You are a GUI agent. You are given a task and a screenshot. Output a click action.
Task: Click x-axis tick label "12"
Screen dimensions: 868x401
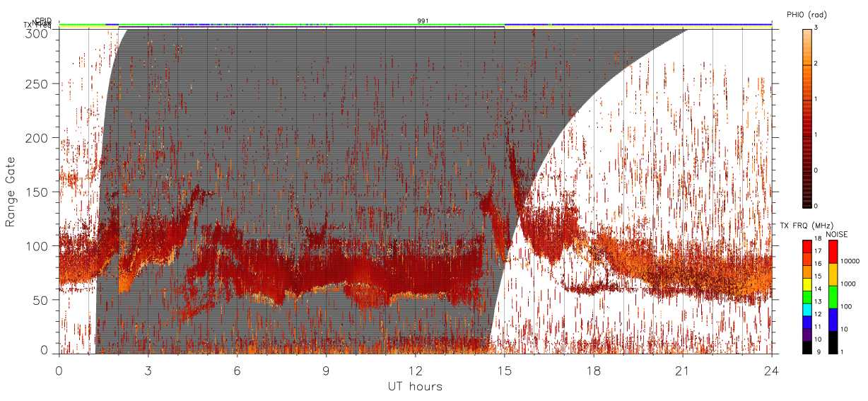416,369
